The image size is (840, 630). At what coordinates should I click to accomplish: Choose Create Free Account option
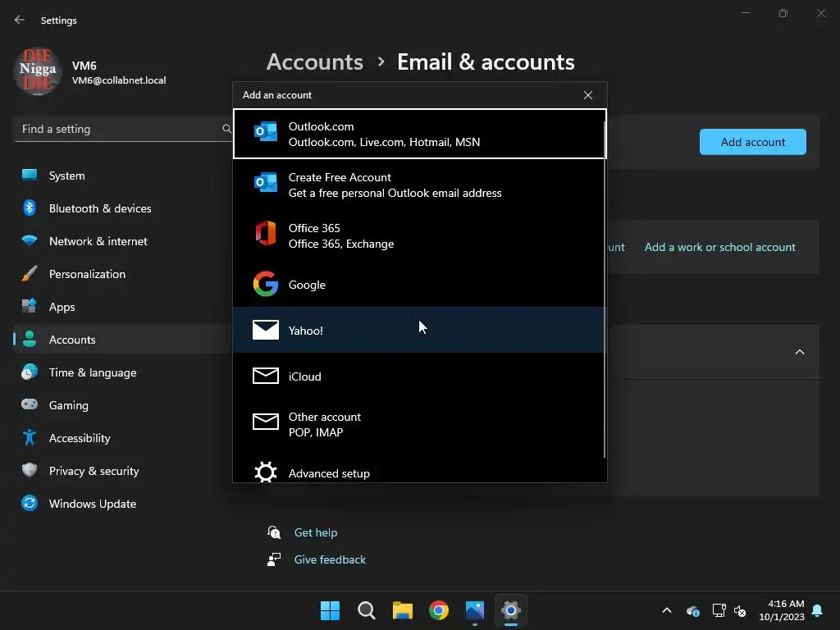pos(419,185)
